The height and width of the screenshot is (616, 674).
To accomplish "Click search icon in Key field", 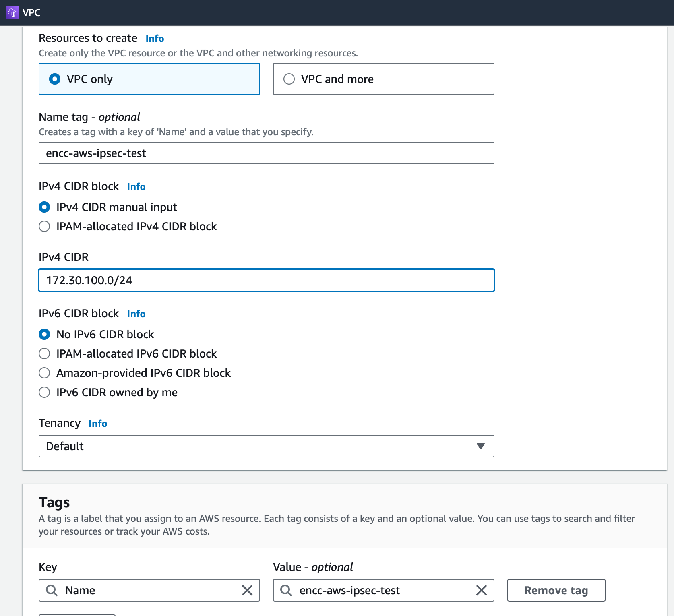I will pos(52,590).
